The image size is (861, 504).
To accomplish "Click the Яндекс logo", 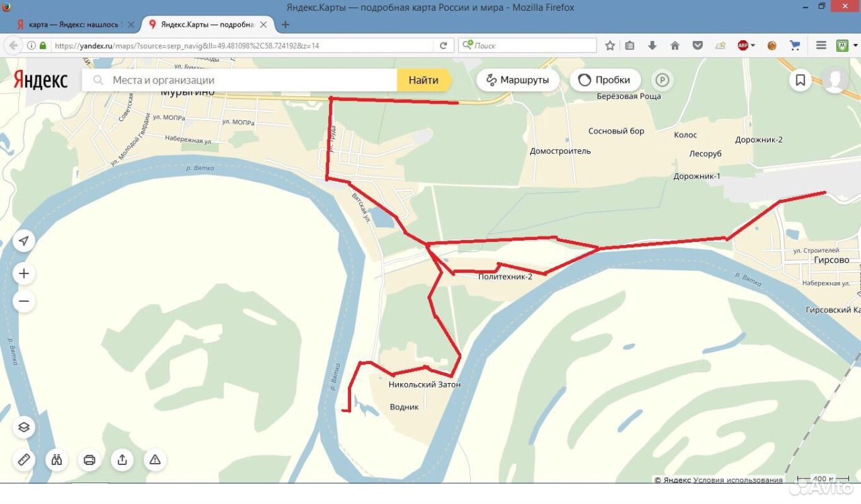I will coord(41,80).
